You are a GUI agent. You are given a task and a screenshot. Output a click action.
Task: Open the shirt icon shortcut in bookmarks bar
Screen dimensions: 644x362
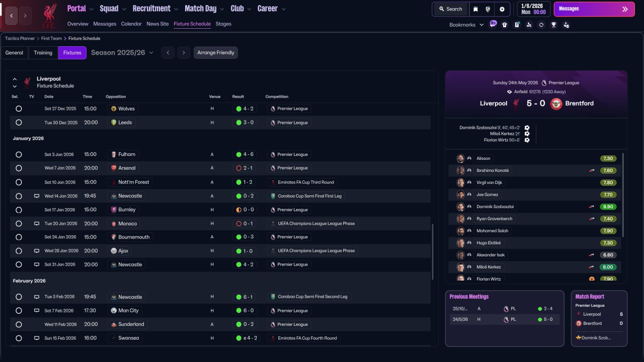[x=505, y=25]
